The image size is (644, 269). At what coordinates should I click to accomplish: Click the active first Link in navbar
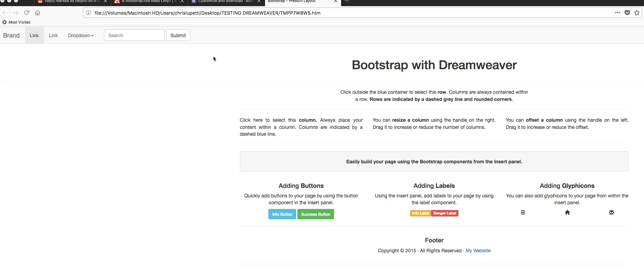pyautogui.click(x=34, y=35)
